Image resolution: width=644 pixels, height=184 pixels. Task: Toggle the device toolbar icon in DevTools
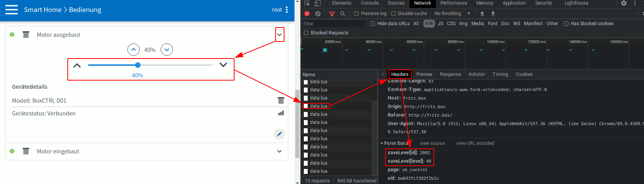pyautogui.click(x=317, y=3)
